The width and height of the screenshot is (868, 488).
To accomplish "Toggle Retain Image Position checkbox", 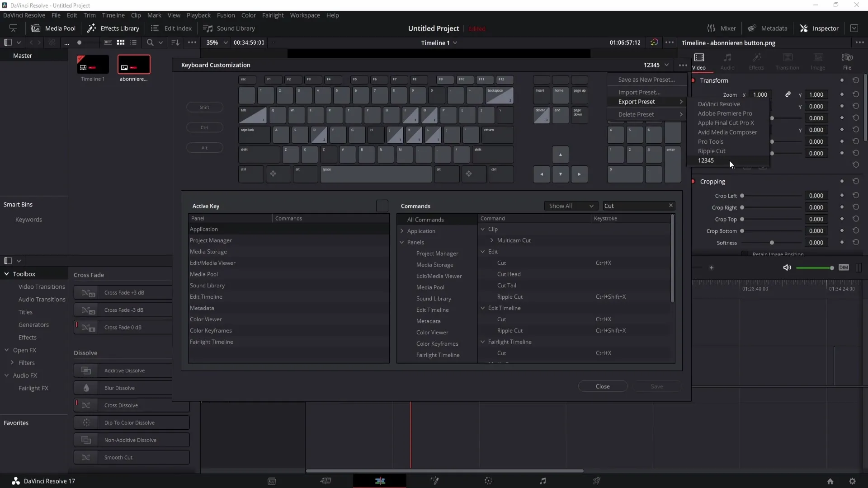I will coord(745,254).
